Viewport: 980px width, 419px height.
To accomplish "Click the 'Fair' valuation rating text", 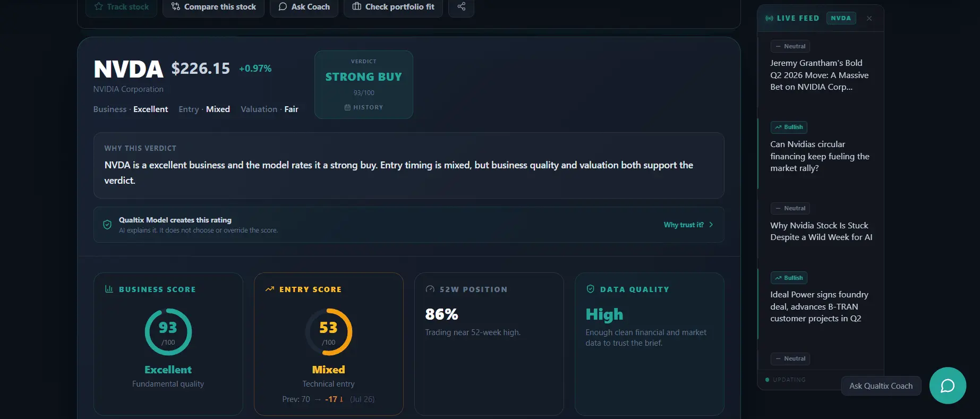I will (291, 109).
